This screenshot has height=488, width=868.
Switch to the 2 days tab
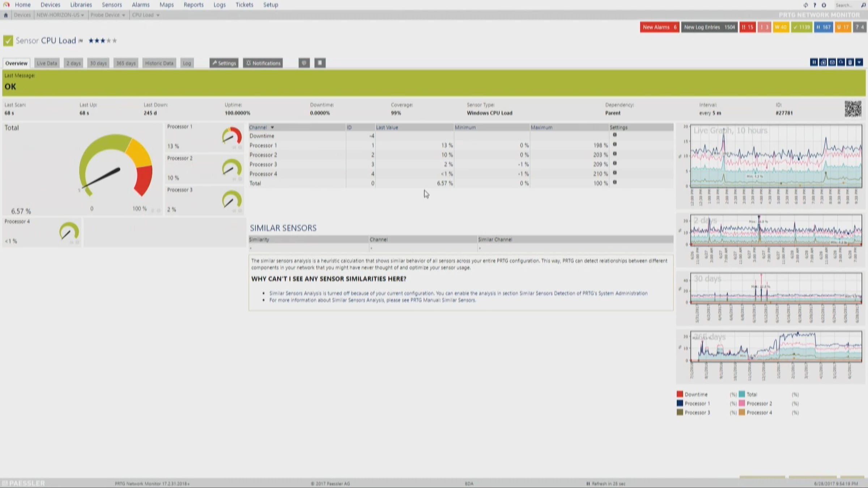(x=73, y=63)
